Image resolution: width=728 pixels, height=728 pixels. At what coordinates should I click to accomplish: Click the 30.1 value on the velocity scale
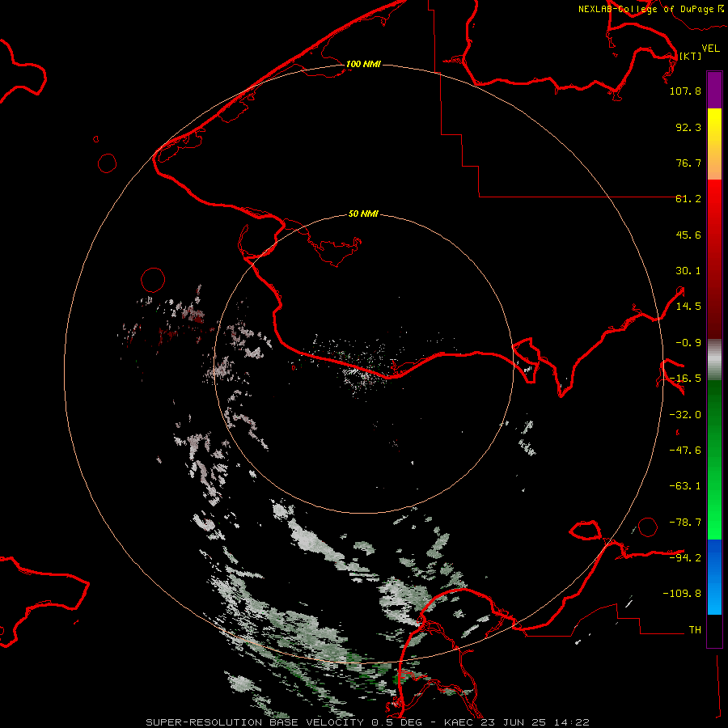688,271
